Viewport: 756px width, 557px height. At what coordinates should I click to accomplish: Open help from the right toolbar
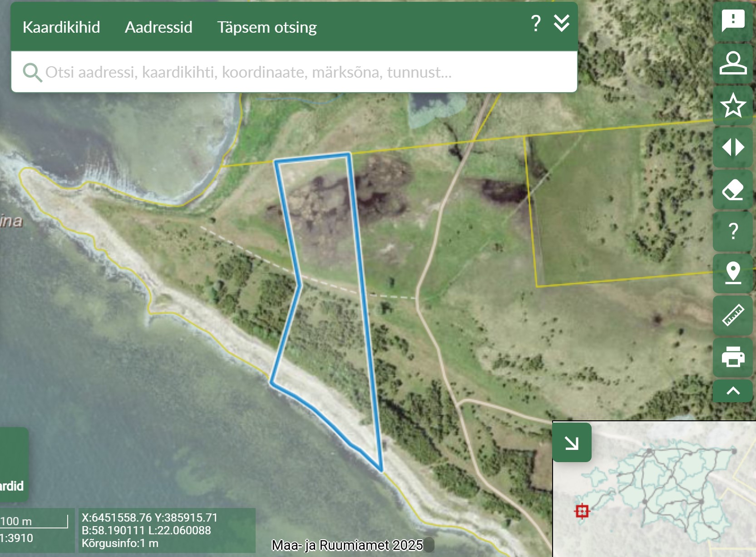pos(733,232)
